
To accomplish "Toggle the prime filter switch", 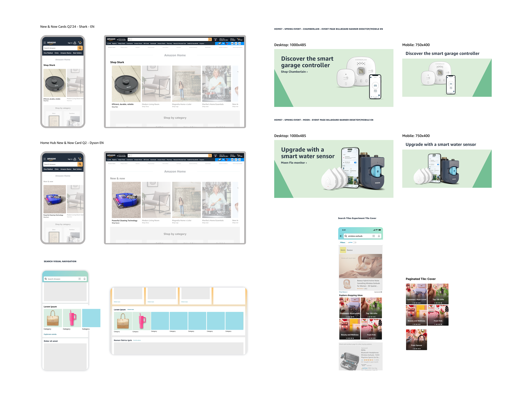I will click(355, 242).
